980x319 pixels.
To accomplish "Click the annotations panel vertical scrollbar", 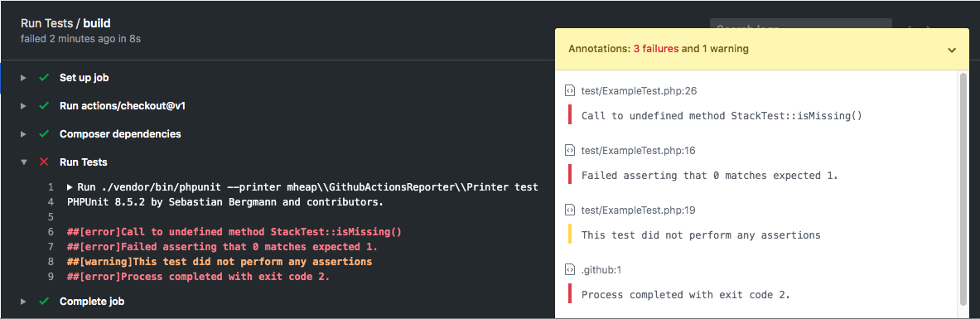I will point(963,194).
